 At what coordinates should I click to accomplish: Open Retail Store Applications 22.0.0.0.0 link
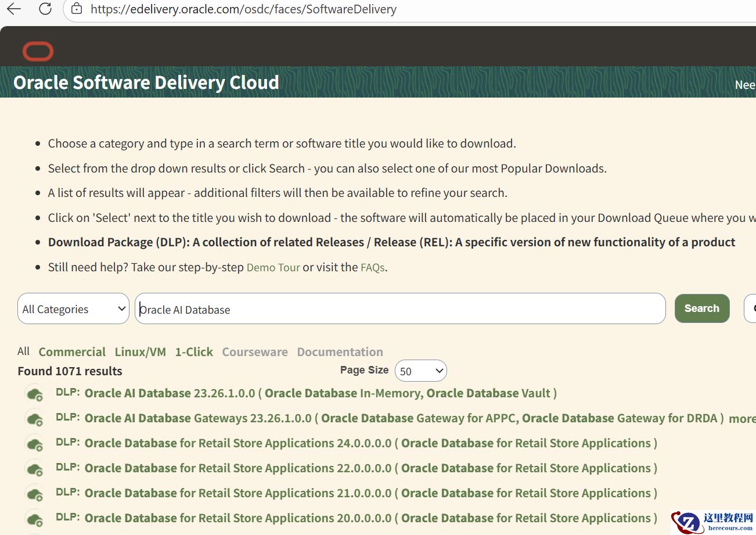[x=371, y=468]
